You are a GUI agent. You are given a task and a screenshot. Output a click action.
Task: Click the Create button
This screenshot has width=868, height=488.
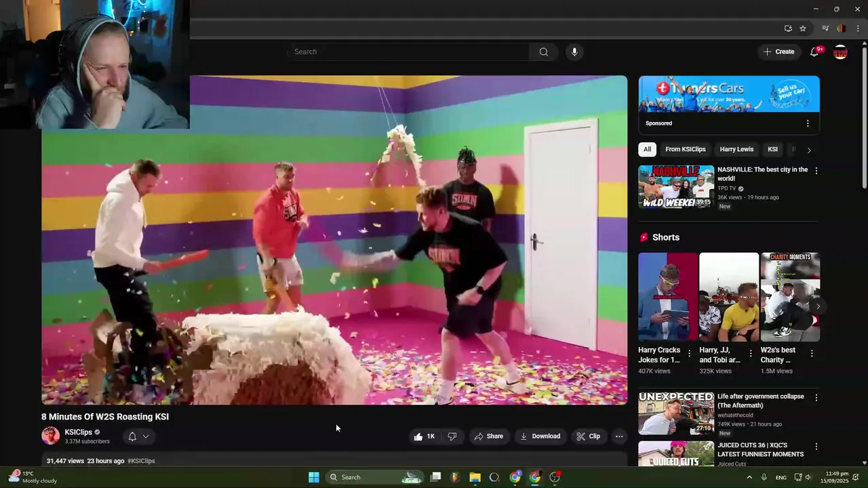(x=779, y=52)
